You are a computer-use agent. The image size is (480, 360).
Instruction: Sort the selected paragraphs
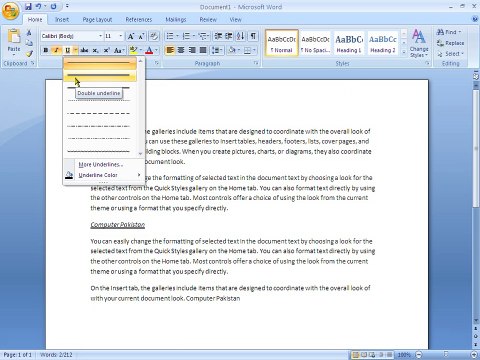240,36
